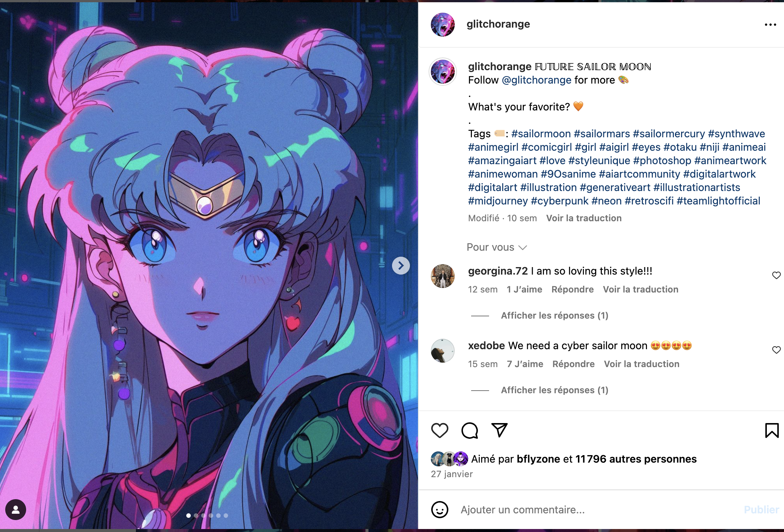This screenshot has height=532, width=784.
Task: Go to next carousel image arrow
Action: 401,266
